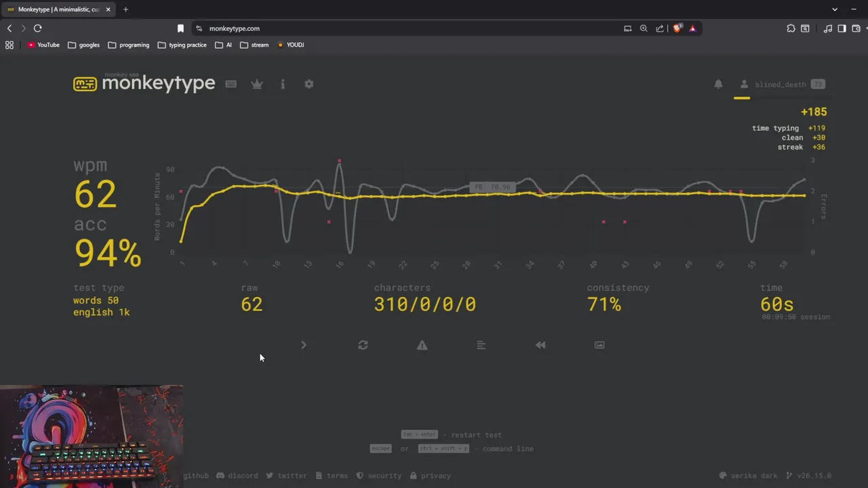
Task: Expand the googles bookmark folder
Action: point(83,45)
